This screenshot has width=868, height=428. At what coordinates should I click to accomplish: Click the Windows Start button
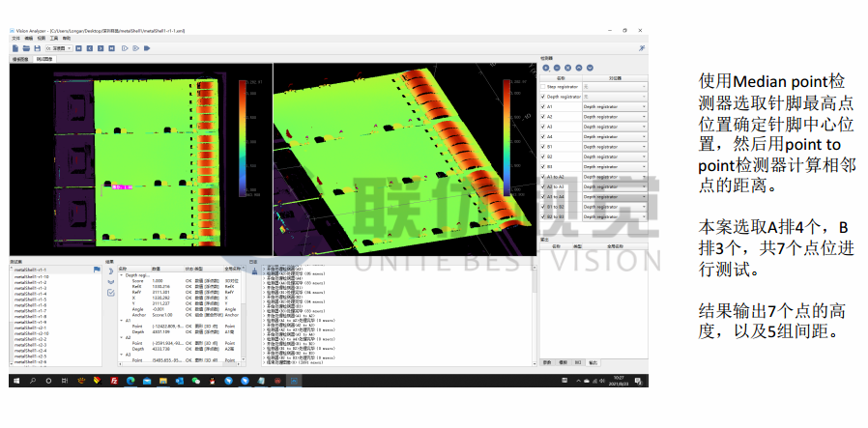pos(16,382)
